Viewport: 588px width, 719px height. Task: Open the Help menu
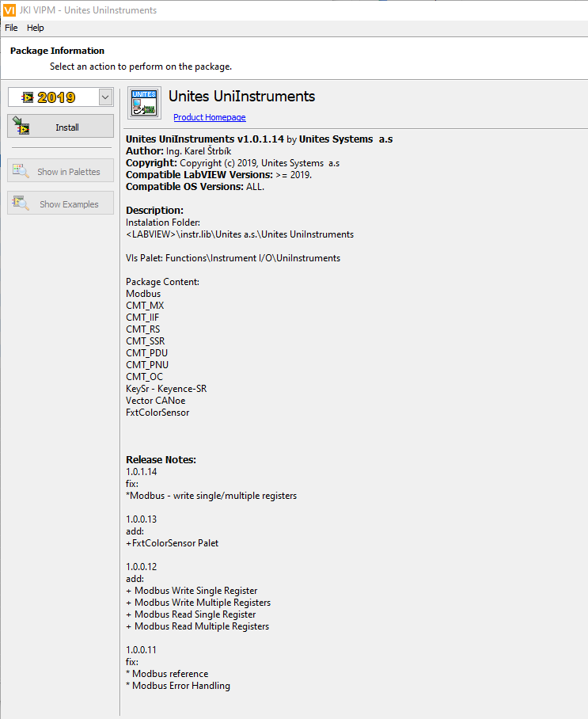(x=36, y=28)
